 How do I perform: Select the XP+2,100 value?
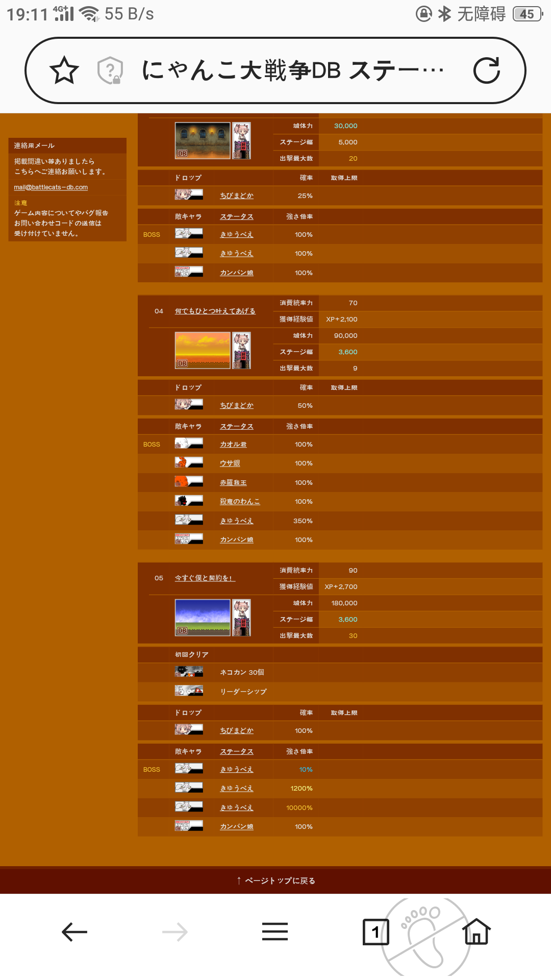click(x=342, y=320)
